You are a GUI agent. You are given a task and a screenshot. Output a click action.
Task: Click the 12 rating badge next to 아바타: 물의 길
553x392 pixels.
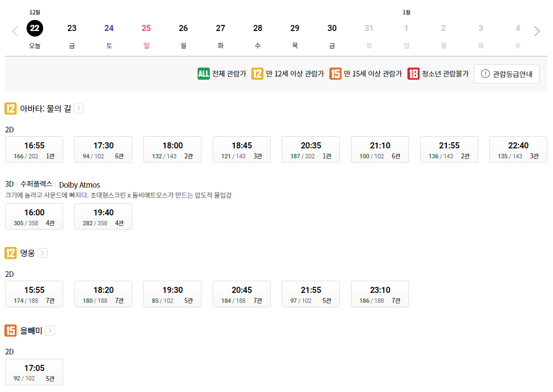pos(10,109)
